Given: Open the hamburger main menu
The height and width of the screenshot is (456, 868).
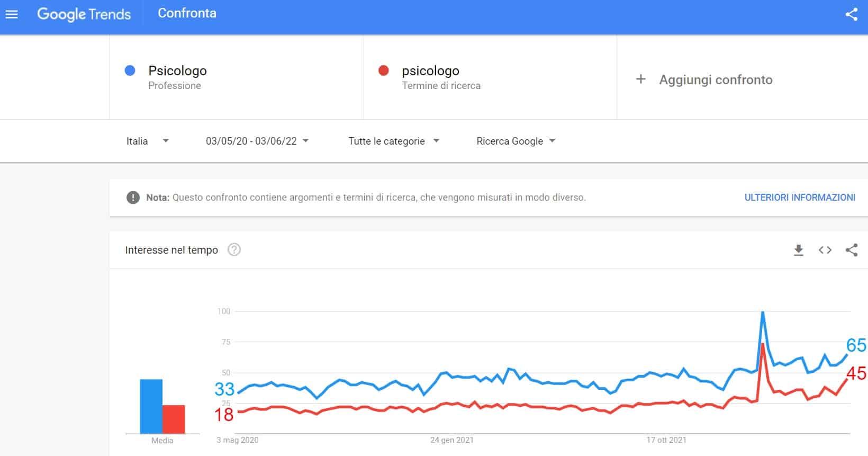Looking at the screenshot, I should pos(12,14).
